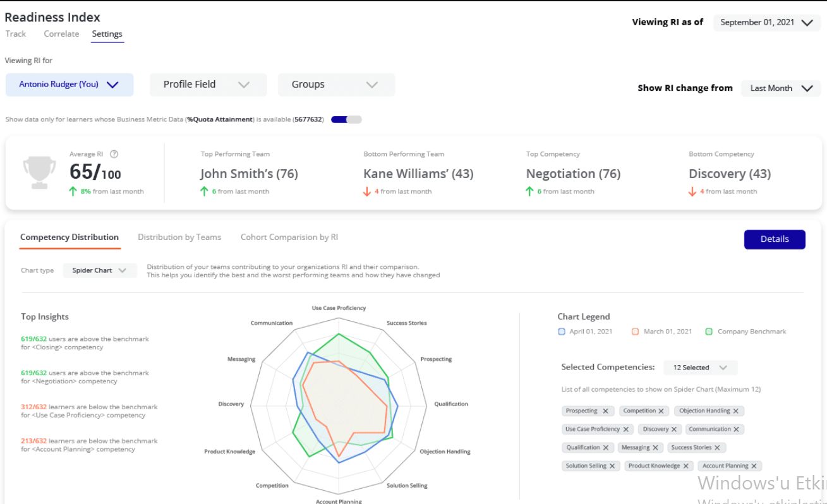Expand the Profile Field dropdown
The image size is (827, 504).
(208, 85)
